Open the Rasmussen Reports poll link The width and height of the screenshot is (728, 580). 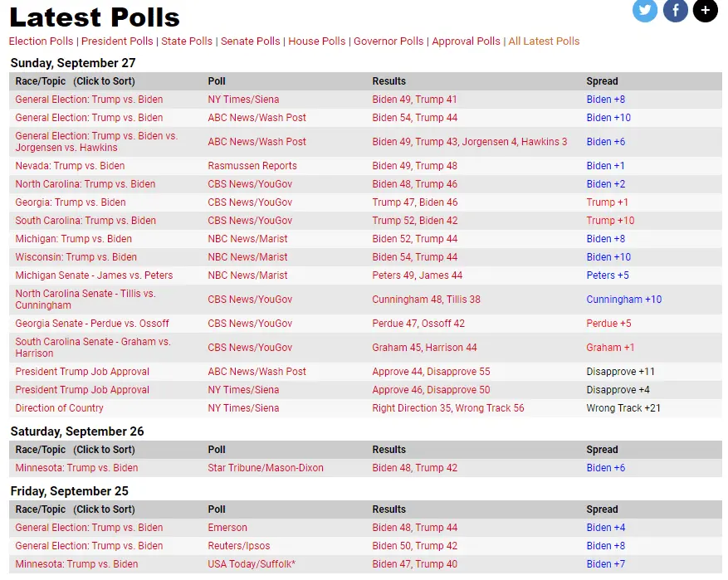[252, 166]
